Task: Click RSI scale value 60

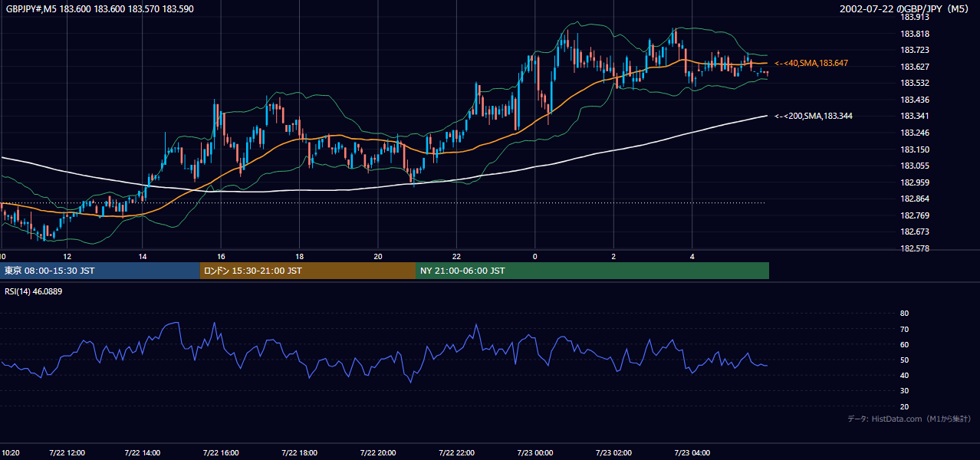Action: coord(904,344)
